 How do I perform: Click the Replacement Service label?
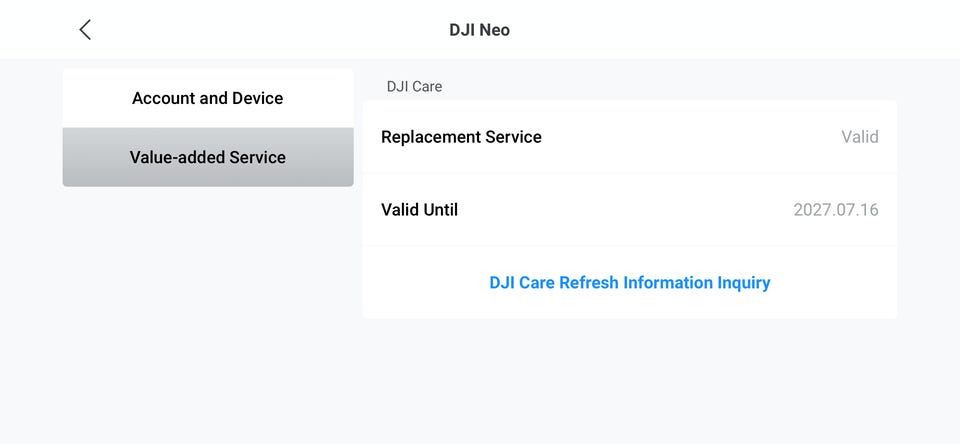pos(461,137)
